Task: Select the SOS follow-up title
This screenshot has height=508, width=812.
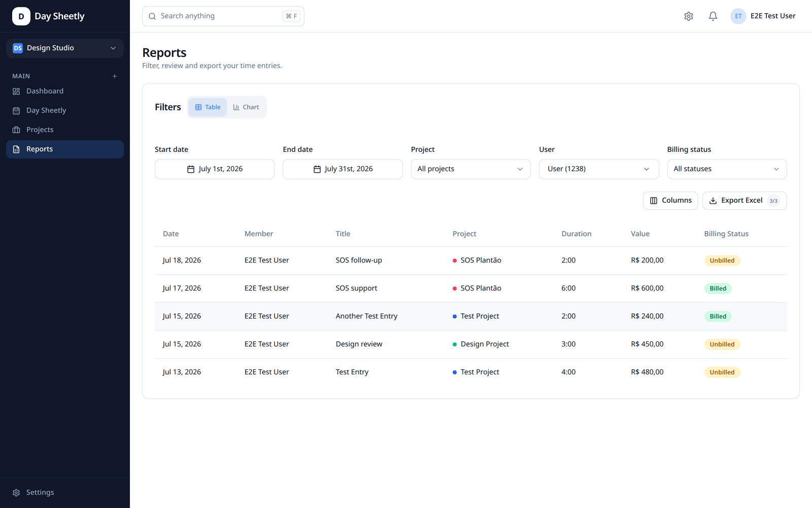Action: [x=359, y=261]
